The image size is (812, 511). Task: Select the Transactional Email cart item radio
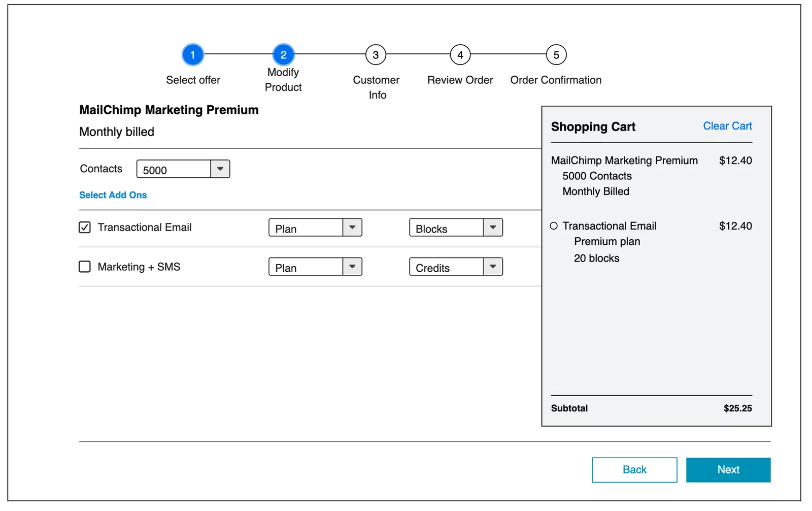point(554,226)
